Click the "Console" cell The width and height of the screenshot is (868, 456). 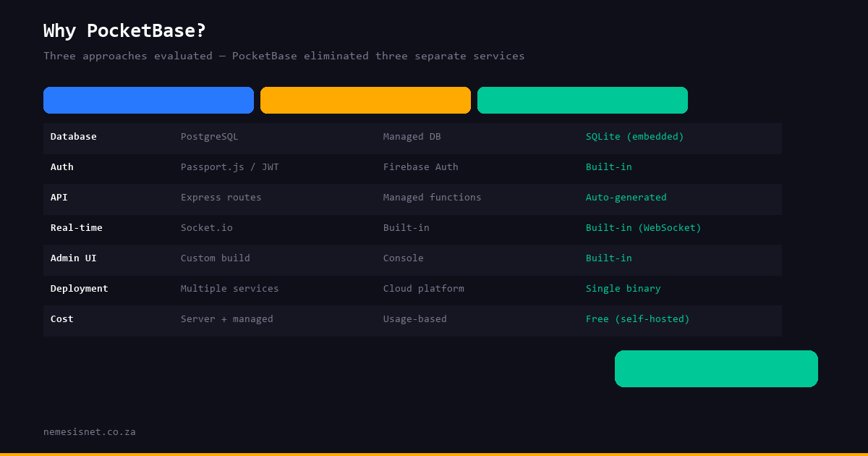pyautogui.click(x=404, y=258)
